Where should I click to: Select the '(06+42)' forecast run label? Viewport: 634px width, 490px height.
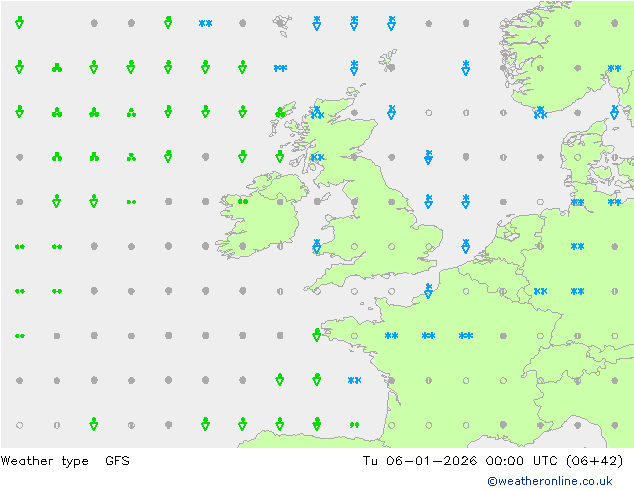(594, 461)
